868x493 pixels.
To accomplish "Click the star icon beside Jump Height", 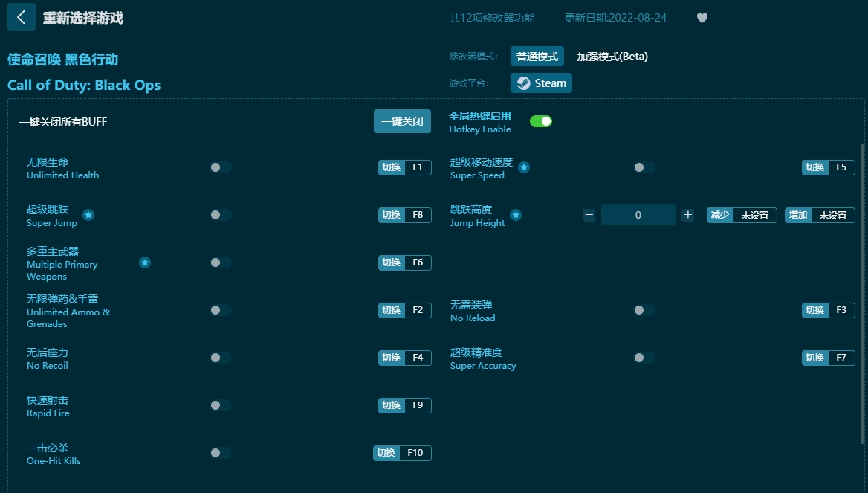I will point(516,215).
